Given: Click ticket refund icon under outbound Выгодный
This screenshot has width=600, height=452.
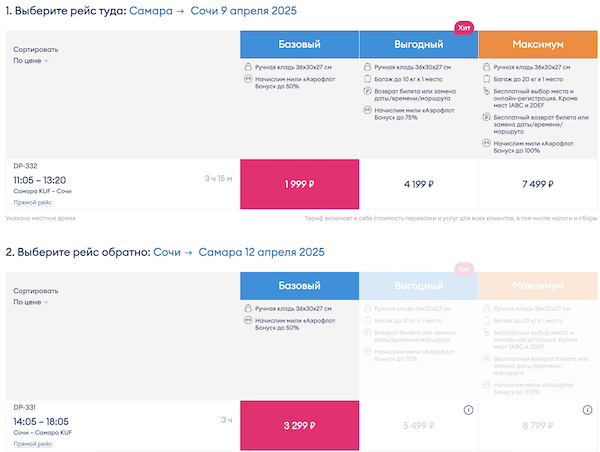Looking at the screenshot, I should pos(366,90).
